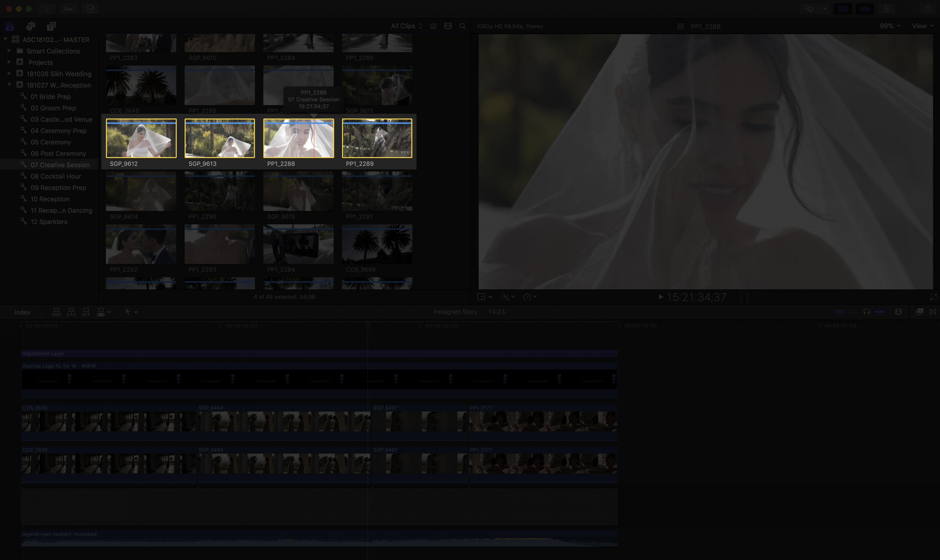Viewport: 940px width, 560px height.
Task: Select the 04 Ceremony Prep keyword collection
Action: pos(58,131)
